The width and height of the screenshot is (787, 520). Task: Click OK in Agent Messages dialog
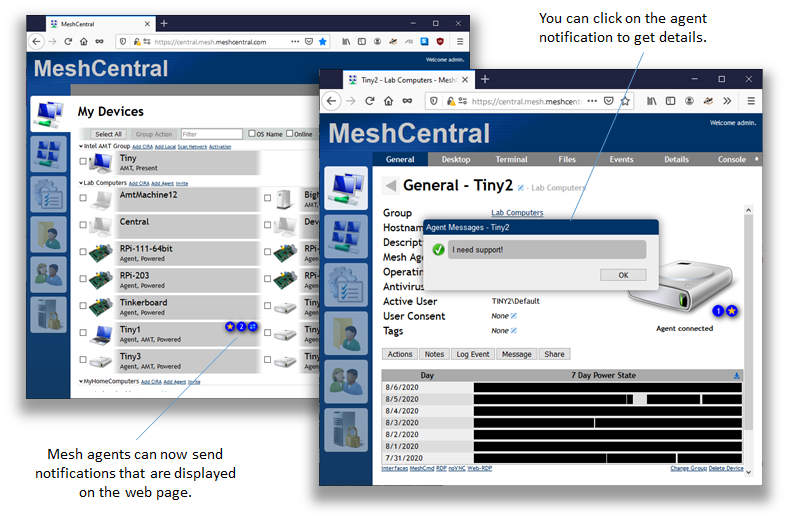[623, 275]
